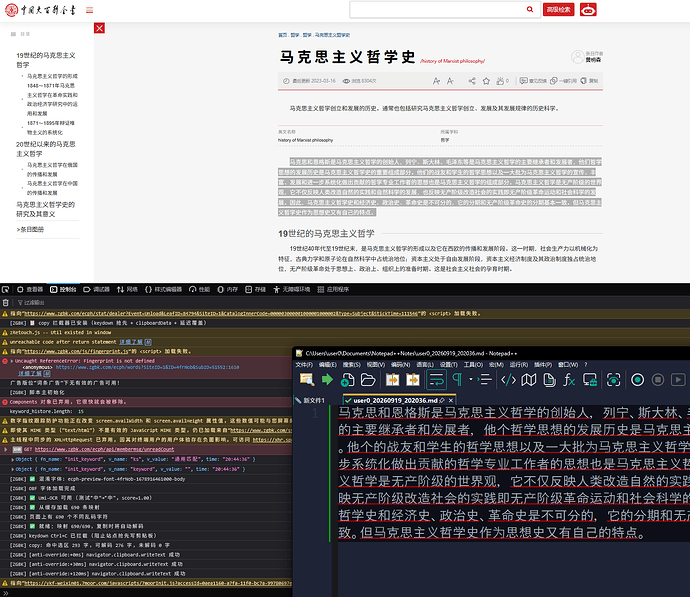690x597 pixels.
Task: Open 19世纪的马克思主义哲学 in sidebar contents
Action: tap(45, 60)
